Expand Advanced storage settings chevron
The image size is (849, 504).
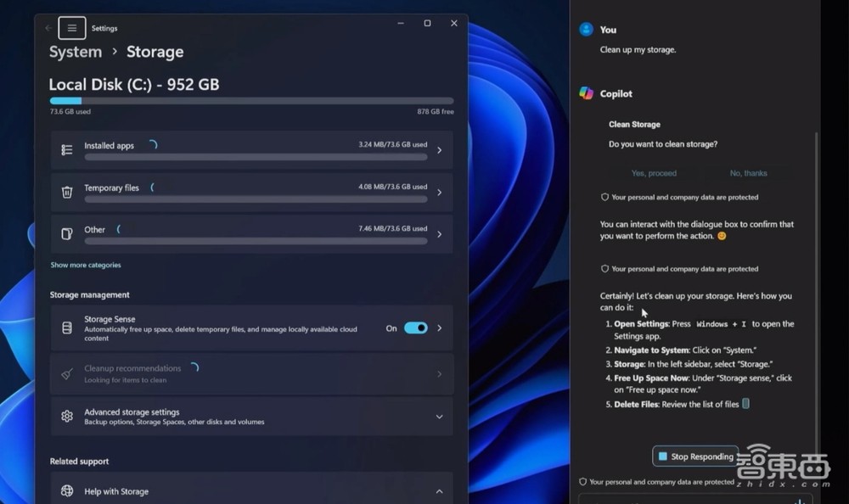439,417
